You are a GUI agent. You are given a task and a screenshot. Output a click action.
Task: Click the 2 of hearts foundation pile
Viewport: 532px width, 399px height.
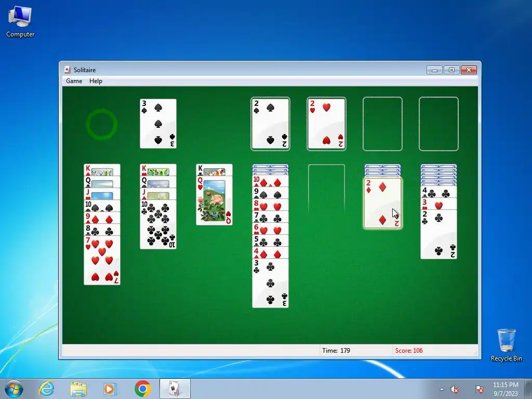pyautogui.click(x=326, y=124)
